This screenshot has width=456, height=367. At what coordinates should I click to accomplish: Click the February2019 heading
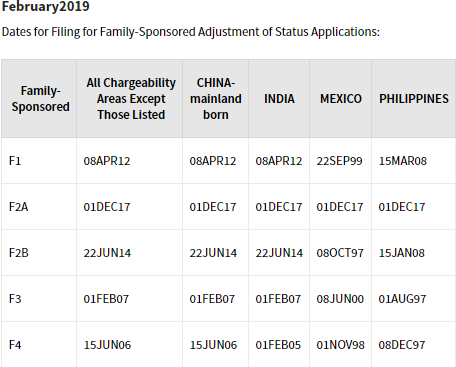point(46,6)
